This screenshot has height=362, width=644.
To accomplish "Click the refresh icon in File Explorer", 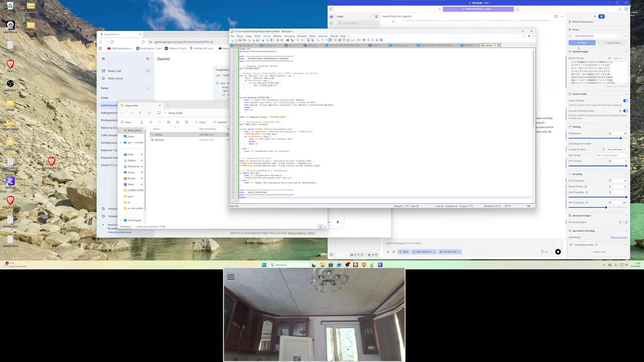I will (x=149, y=113).
